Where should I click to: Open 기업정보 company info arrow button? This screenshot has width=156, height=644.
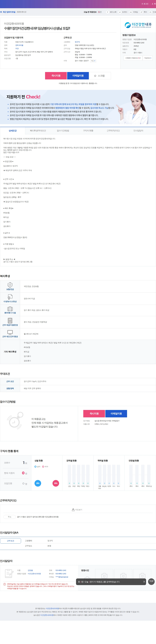(148, 58)
